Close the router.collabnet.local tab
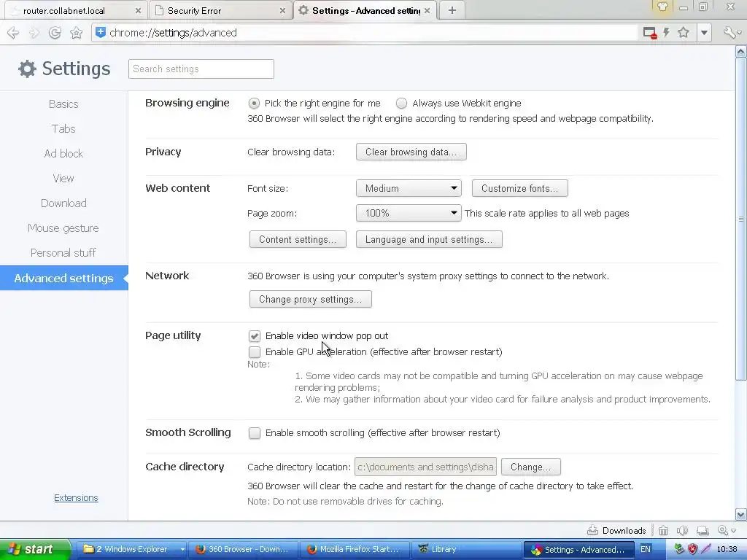 pos(138,10)
